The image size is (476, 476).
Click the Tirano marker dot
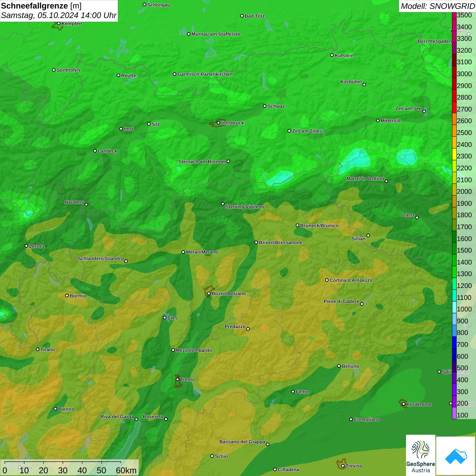38,349
